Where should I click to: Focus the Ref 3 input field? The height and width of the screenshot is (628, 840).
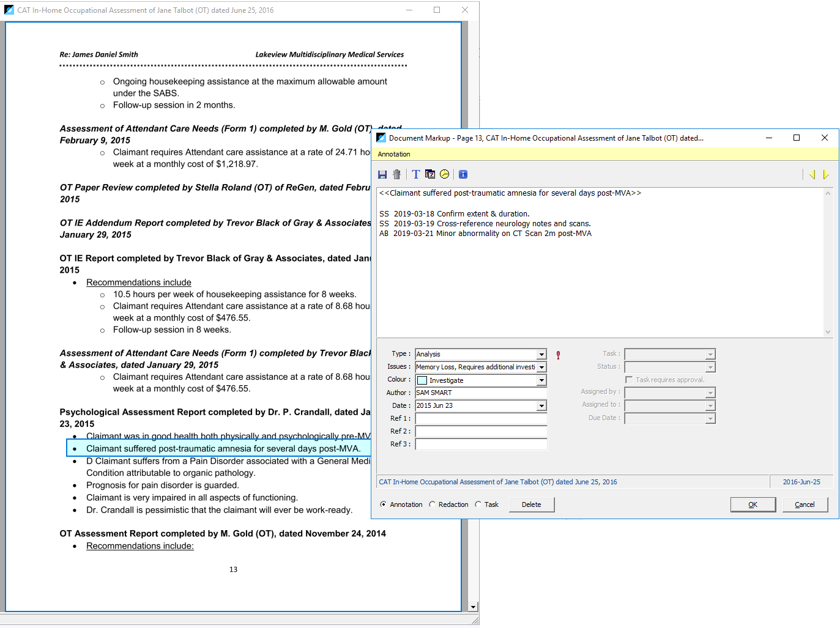click(x=481, y=444)
